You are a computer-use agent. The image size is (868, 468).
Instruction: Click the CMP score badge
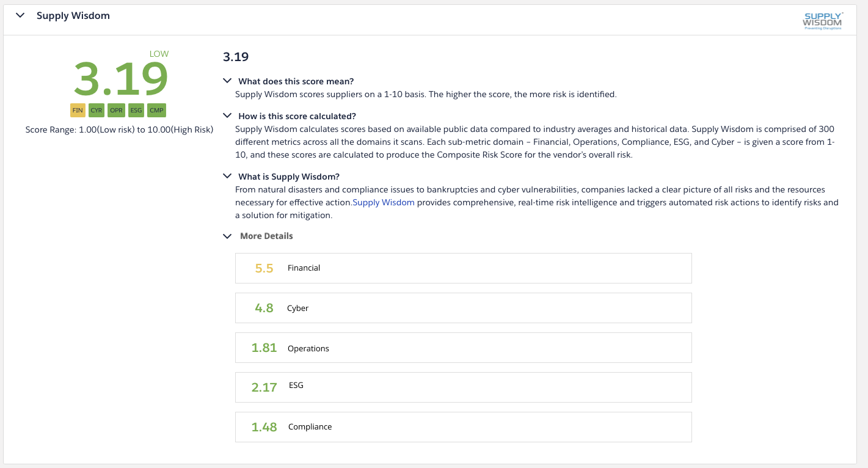point(156,111)
